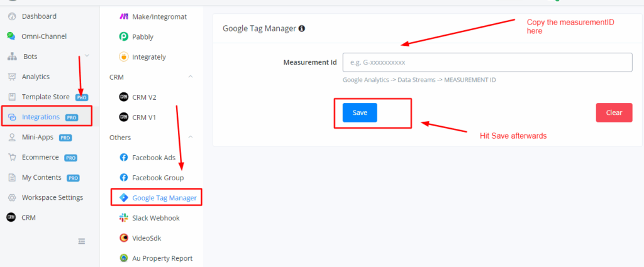Select the Slack Webhook icon
Viewport: 644px width, 267px height.
tap(124, 217)
